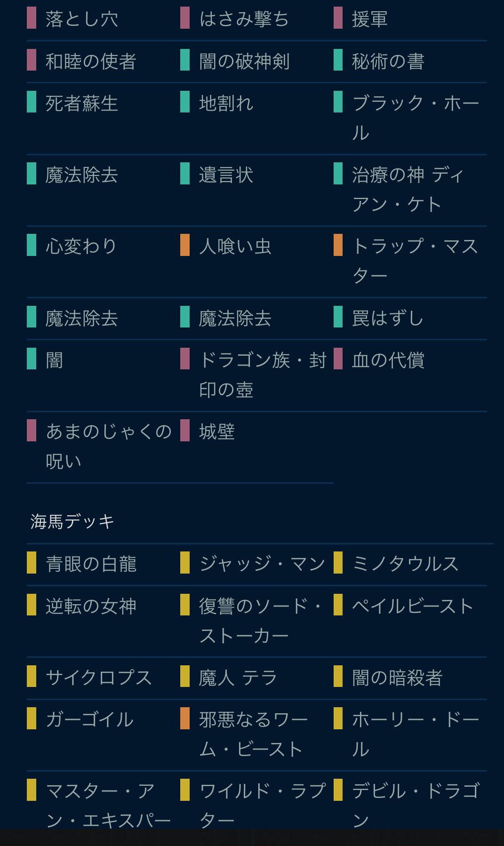Click the orange marker beside 人喰い虫

pyautogui.click(x=185, y=245)
